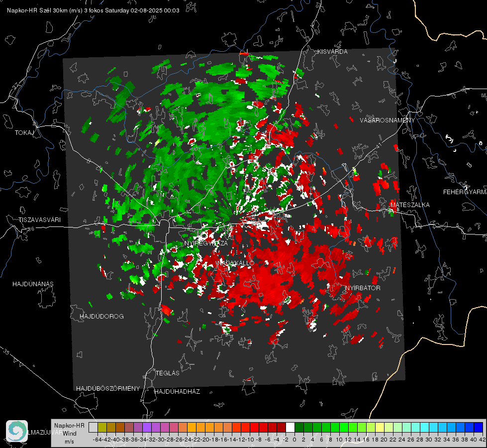Select the NYÍREGYHÁZA city label
Screen dimensions: 487x448
[206, 243]
